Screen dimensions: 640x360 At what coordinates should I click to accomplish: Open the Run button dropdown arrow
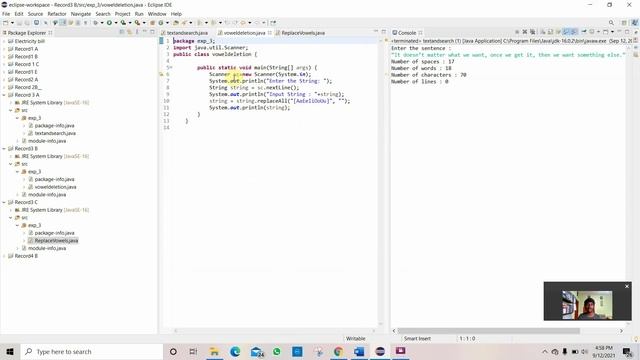tap(116, 23)
